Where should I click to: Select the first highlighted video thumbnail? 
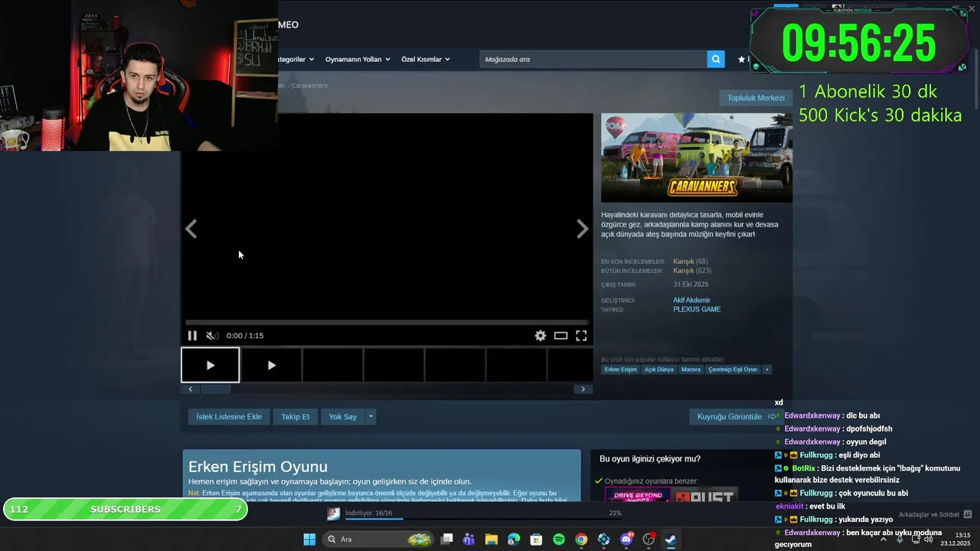tap(211, 365)
